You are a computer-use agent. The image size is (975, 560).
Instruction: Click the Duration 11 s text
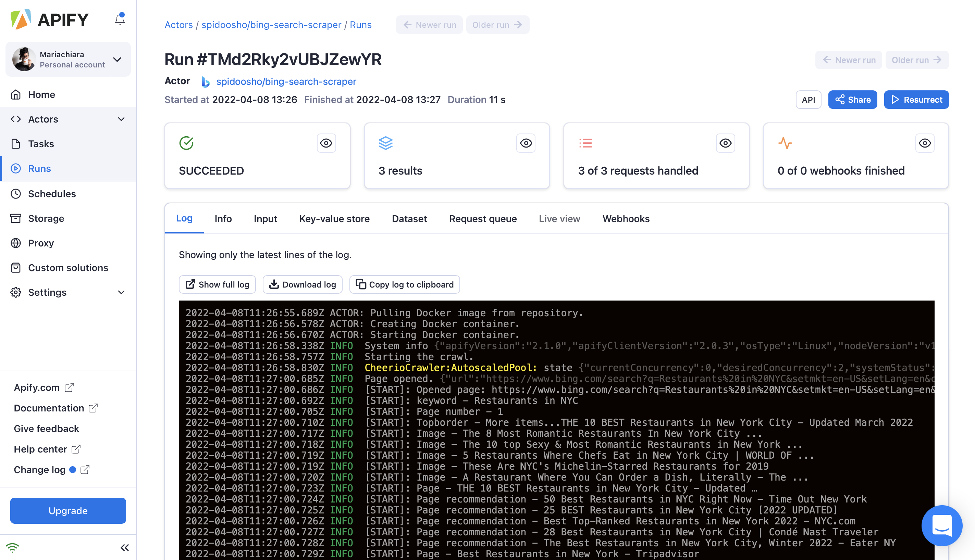click(476, 100)
